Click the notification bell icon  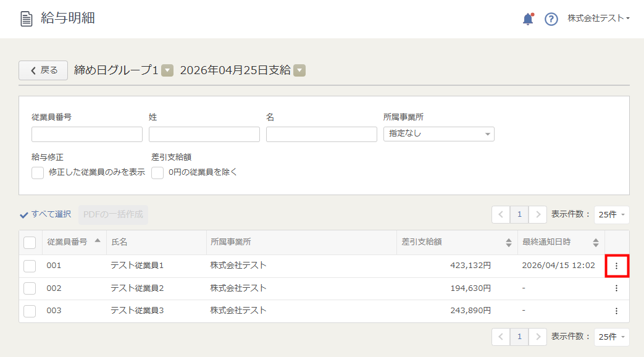(527, 19)
